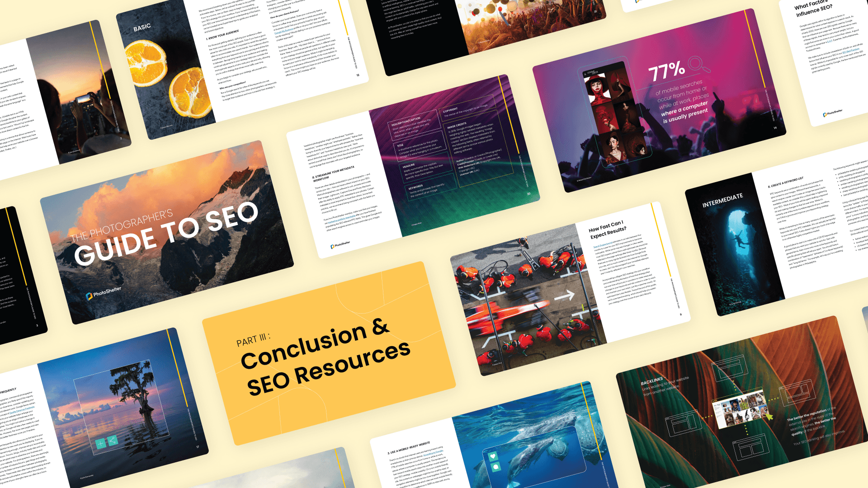Click the BACKLINKS label on the leaf page
This screenshot has width=868, height=488.
651,380
